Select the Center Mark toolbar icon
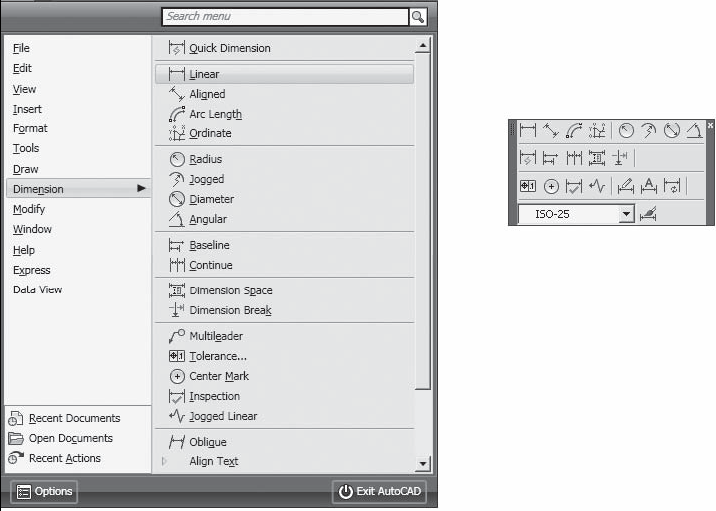 tap(551, 186)
